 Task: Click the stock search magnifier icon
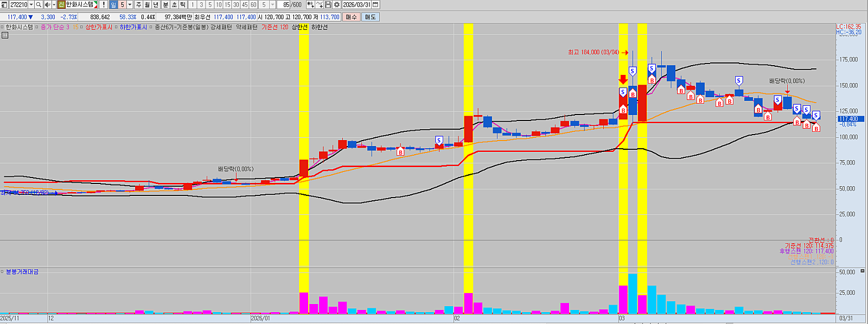[39, 4]
